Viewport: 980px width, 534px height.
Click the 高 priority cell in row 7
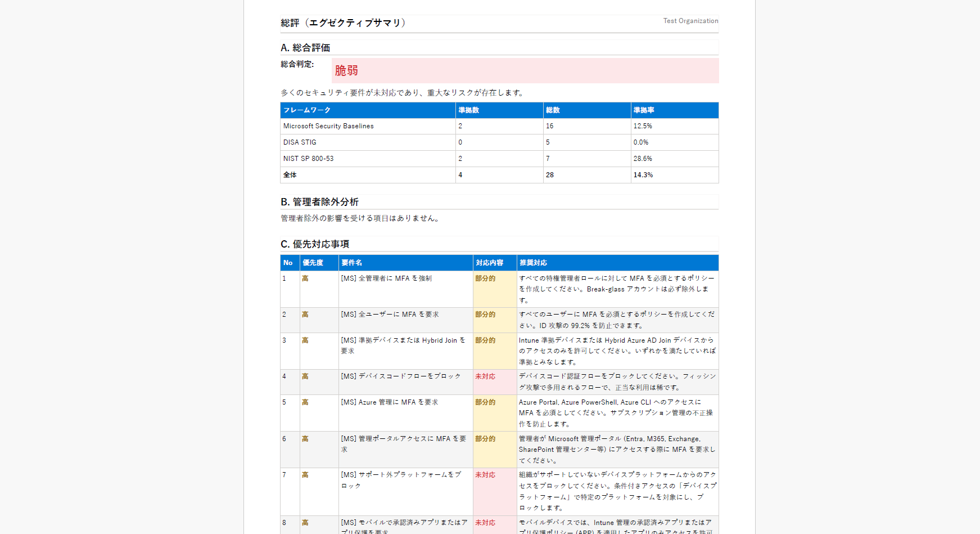click(305, 475)
